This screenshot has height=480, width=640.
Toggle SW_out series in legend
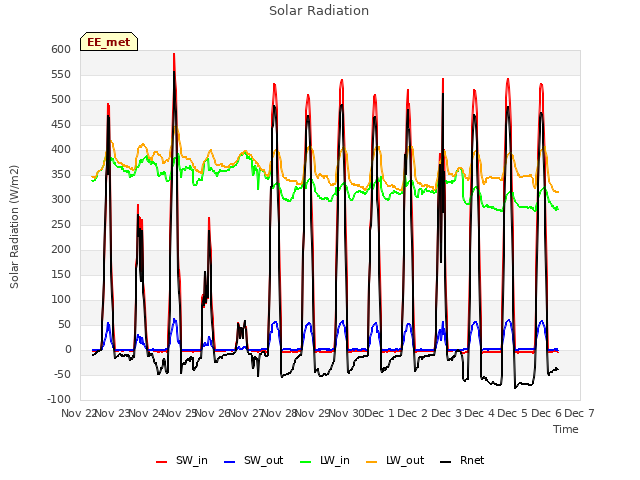(253, 460)
